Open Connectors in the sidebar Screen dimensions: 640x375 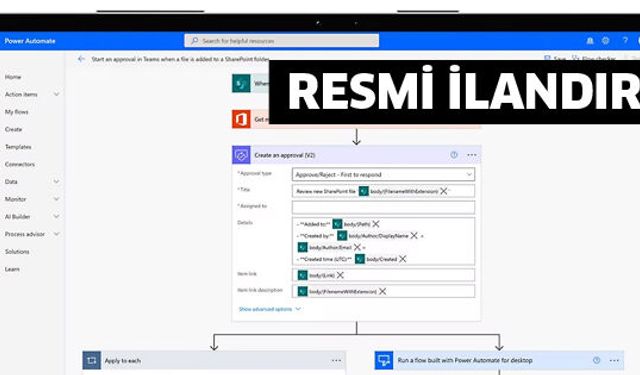tap(20, 164)
